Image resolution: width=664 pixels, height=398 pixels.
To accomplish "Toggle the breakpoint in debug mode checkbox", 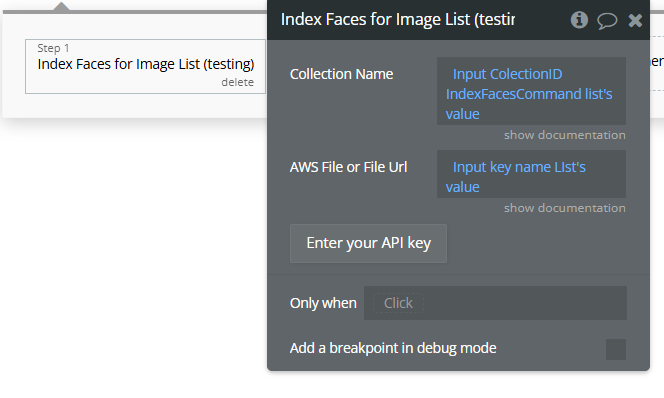I will click(x=616, y=349).
